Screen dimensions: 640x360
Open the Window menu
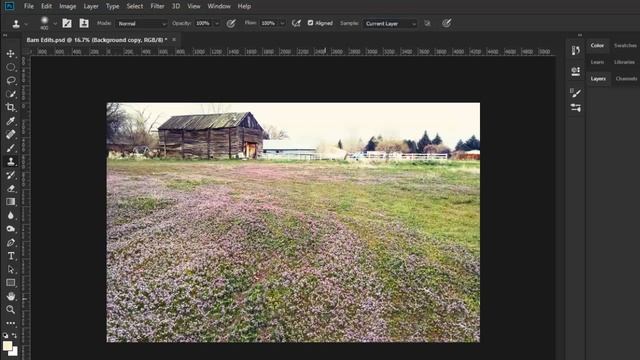click(219, 6)
